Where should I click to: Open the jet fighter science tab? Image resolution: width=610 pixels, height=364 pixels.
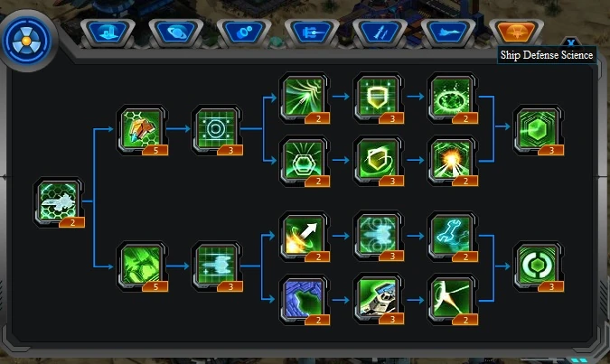[448, 33]
